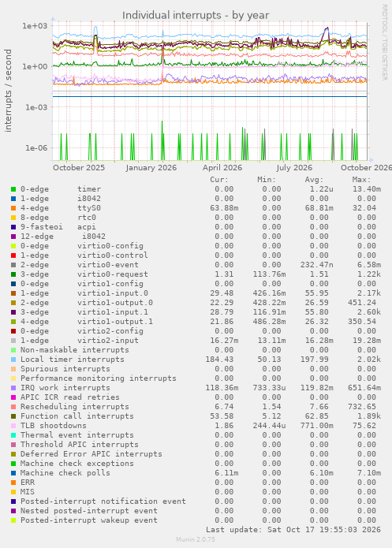This screenshot has width=392, height=548.
Task: Click the 184.43 Cur value for Local timer
Action: (x=219, y=360)
